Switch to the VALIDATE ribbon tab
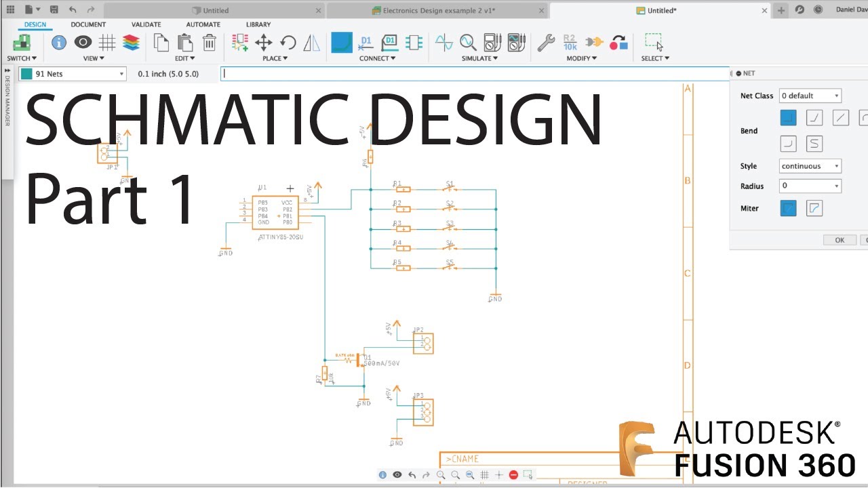This screenshot has width=868, height=488. tap(146, 24)
